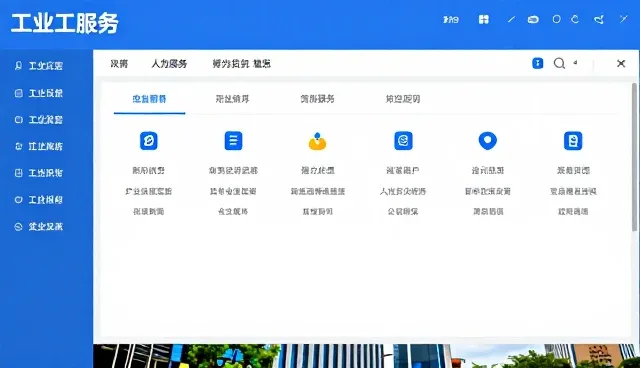The height and width of the screenshot is (368, 640).
Task: Open the blue location pin service icon
Action: point(488,141)
